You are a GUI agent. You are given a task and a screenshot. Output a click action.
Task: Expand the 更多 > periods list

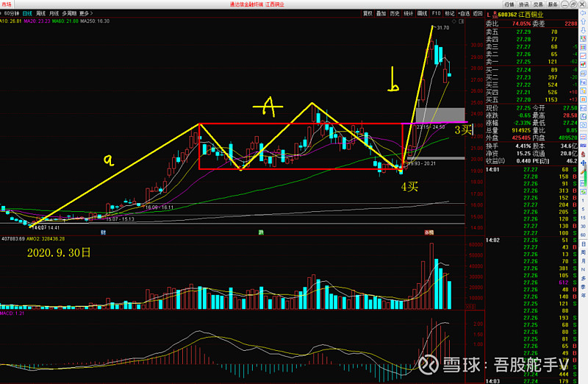86,13
